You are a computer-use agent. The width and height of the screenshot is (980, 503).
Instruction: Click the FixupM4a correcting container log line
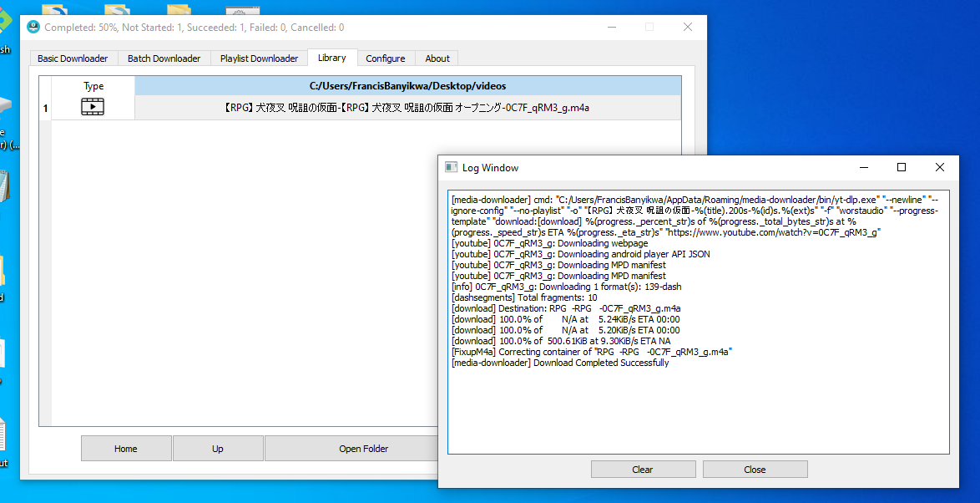click(591, 352)
